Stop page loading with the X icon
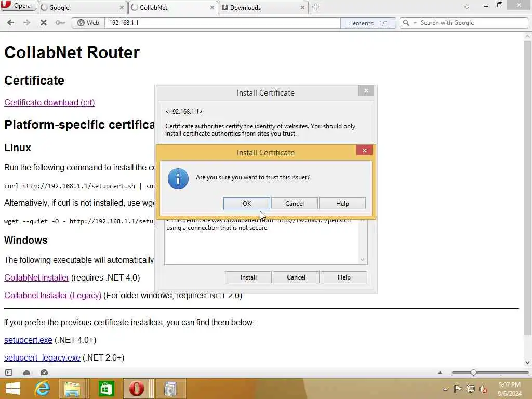The width and height of the screenshot is (532, 399). (44, 23)
